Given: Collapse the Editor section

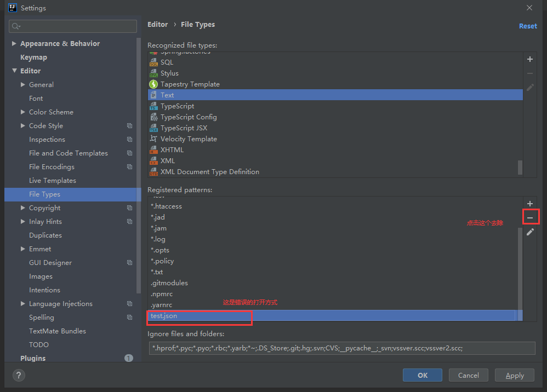Looking at the screenshot, I should tap(14, 71).
